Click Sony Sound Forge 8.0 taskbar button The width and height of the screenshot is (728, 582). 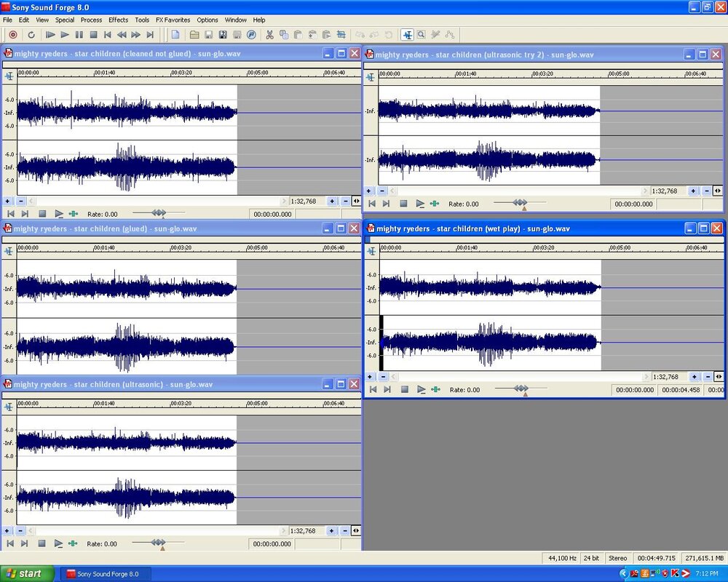pyautogui.click(x=107, y=574)
